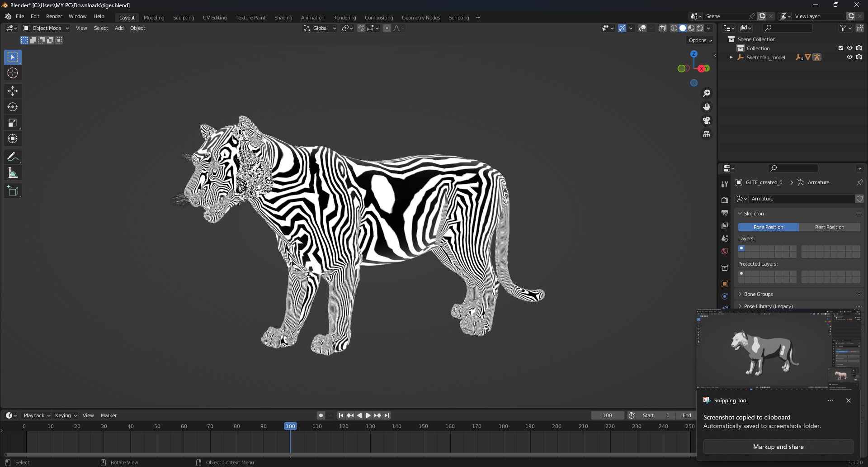Switch to the Sculpting workspace tab
Screen dimensions: 868x467
click(x=184, y=18)
